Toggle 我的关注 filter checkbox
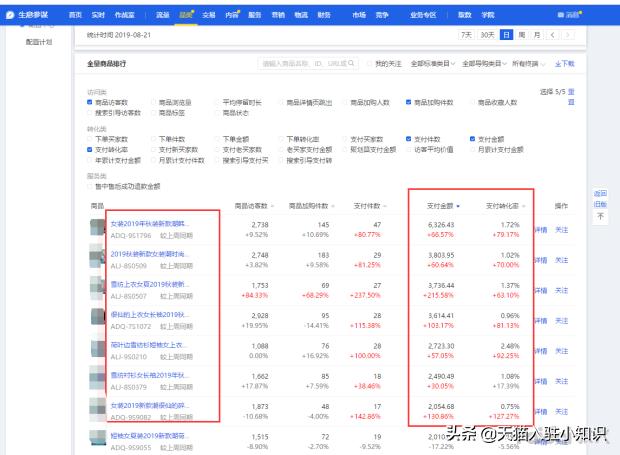This screenshot has width=620, height=455. (369, 64)
